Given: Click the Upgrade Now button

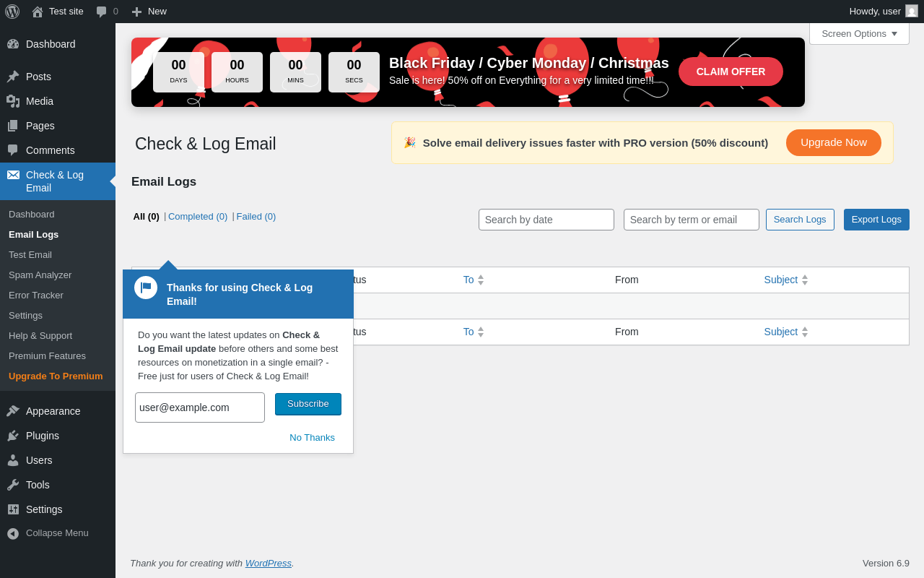Looking at the screenshot, I should (x=834, y=142).
